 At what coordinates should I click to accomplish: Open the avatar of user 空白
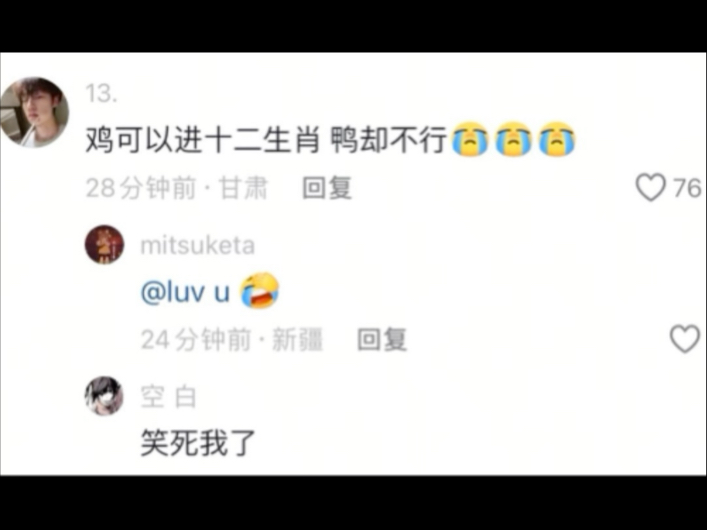click(x=104, y=396)
